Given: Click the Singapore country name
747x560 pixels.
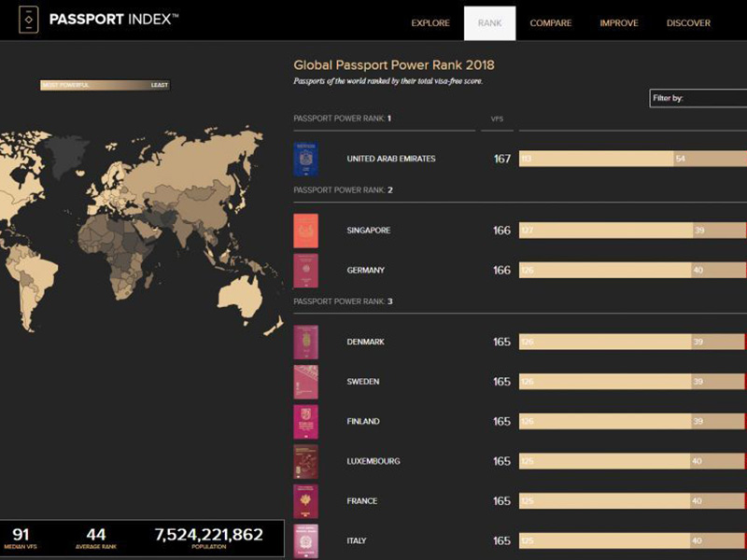Looking at the screenshot, I should (369, 231).
